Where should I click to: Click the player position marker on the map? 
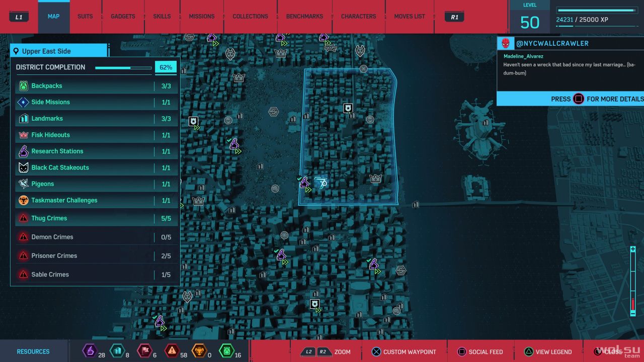click(x=321, y=183)
